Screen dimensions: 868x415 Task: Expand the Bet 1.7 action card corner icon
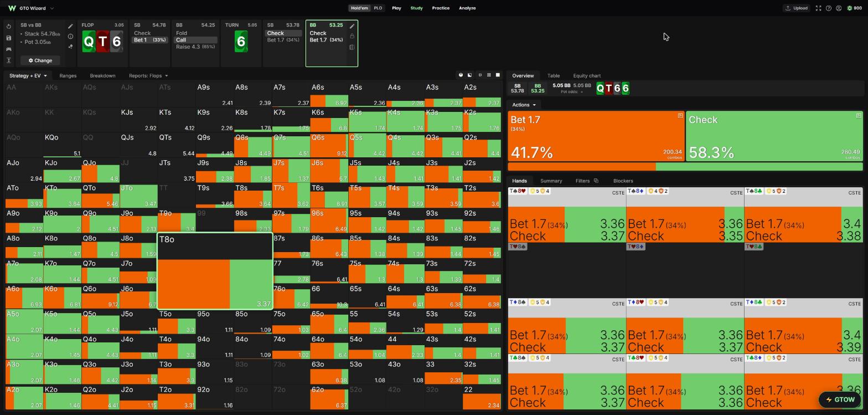tap(680, 116)
